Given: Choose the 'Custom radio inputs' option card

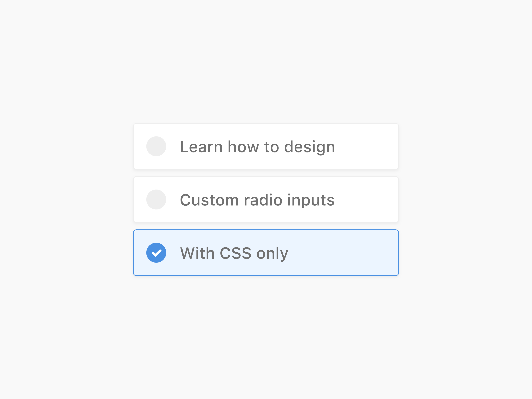Looking at the screenshot, I should (266, 199).
